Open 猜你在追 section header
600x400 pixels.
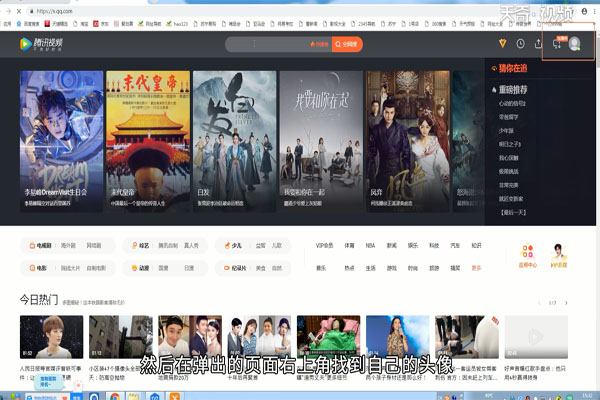(510, 68)
